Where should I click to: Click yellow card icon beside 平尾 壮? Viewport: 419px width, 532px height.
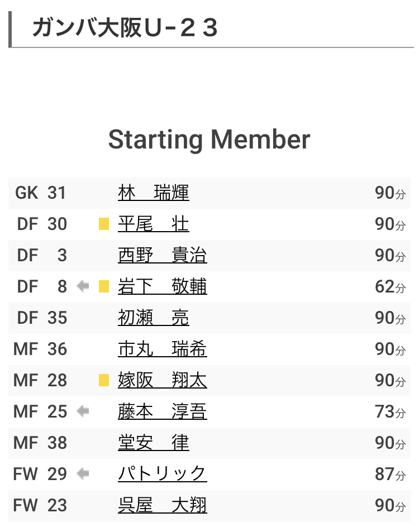pos(104,224)
